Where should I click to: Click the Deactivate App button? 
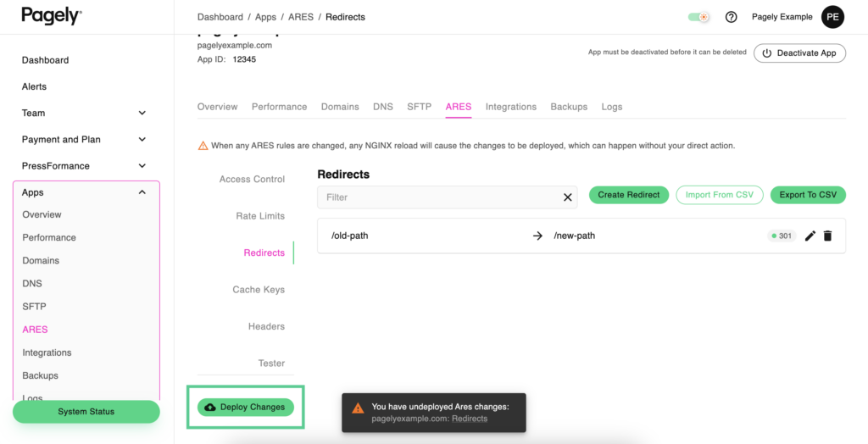click(800, 53)
